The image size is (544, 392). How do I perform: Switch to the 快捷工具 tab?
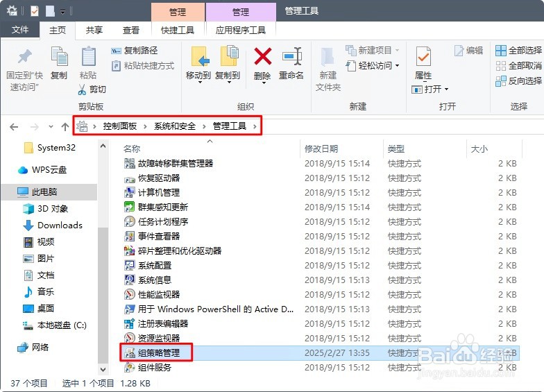pos(178,31)
